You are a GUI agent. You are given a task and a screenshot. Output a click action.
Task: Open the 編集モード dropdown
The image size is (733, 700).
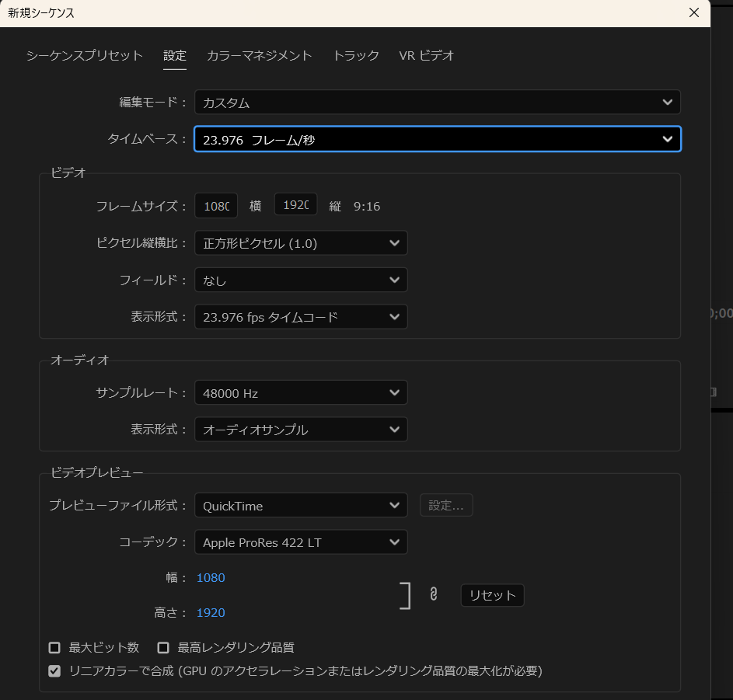(x=437, y=103)
